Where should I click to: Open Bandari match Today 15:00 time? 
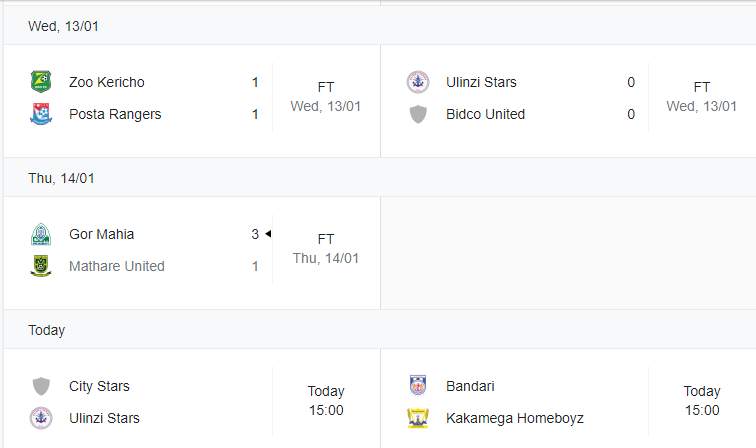coord(702,401)
